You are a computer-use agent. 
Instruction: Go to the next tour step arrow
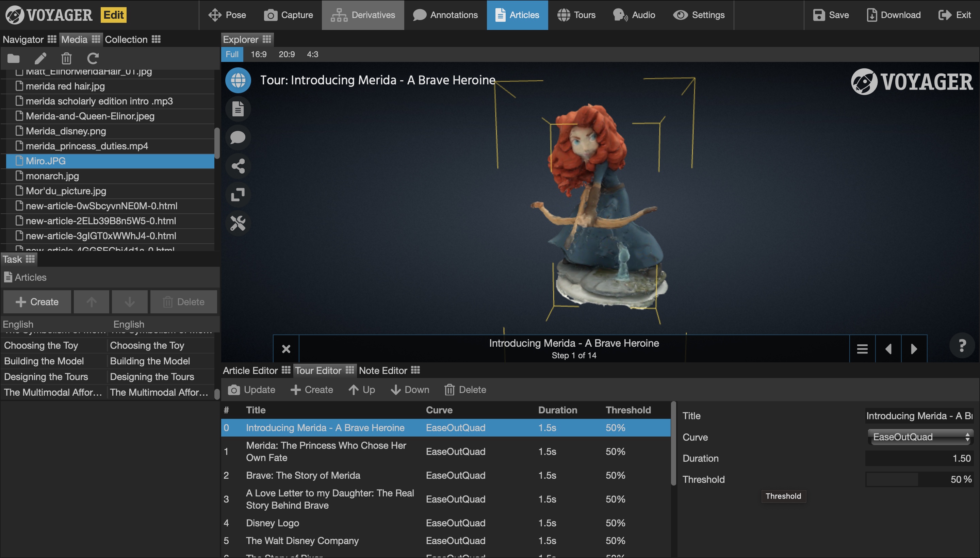914,349
